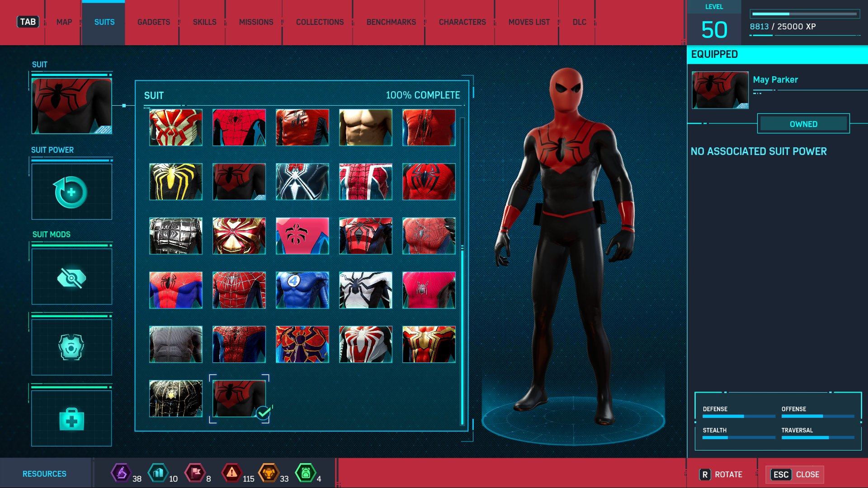Click ESC CLOSE to exit the menu

795,474
